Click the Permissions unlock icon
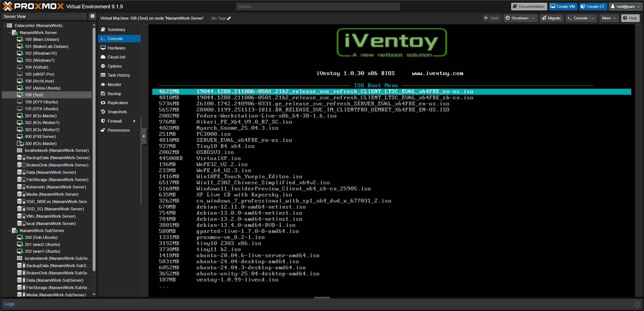Viewport: 644px width, 311px height. 103,130
